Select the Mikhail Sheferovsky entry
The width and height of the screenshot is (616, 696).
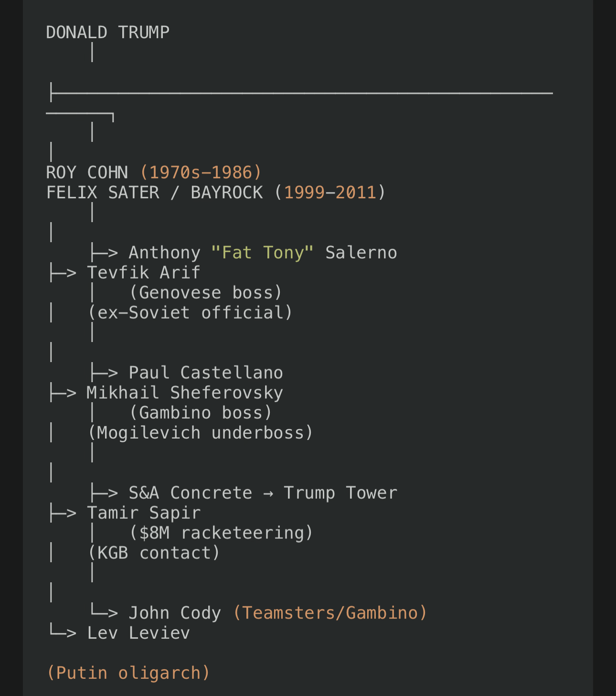185,393
